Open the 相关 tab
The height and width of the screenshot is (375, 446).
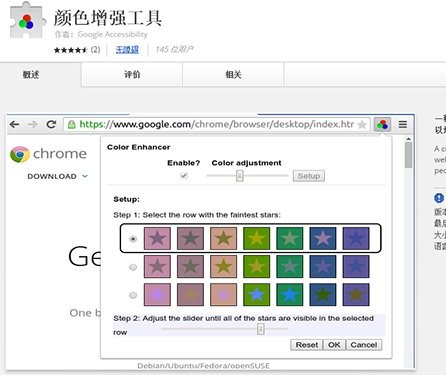(x=233, y=74)
